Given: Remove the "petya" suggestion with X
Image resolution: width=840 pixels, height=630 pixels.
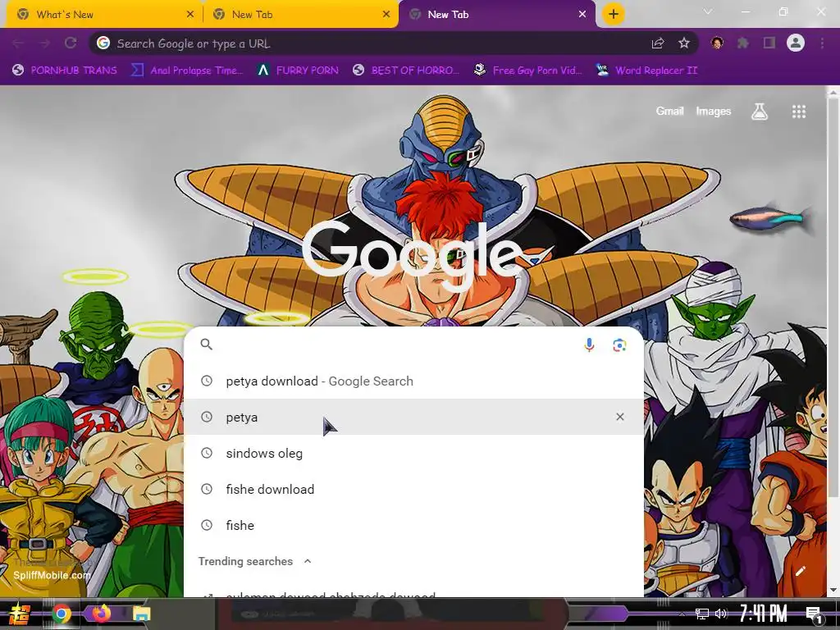Looking at the screenshot, I should (x=620, y=417).
